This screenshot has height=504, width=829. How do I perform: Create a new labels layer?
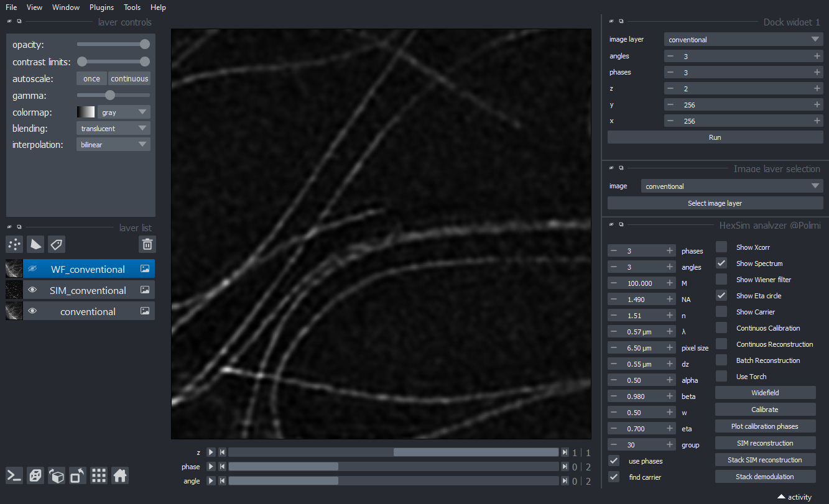(57, 244)
